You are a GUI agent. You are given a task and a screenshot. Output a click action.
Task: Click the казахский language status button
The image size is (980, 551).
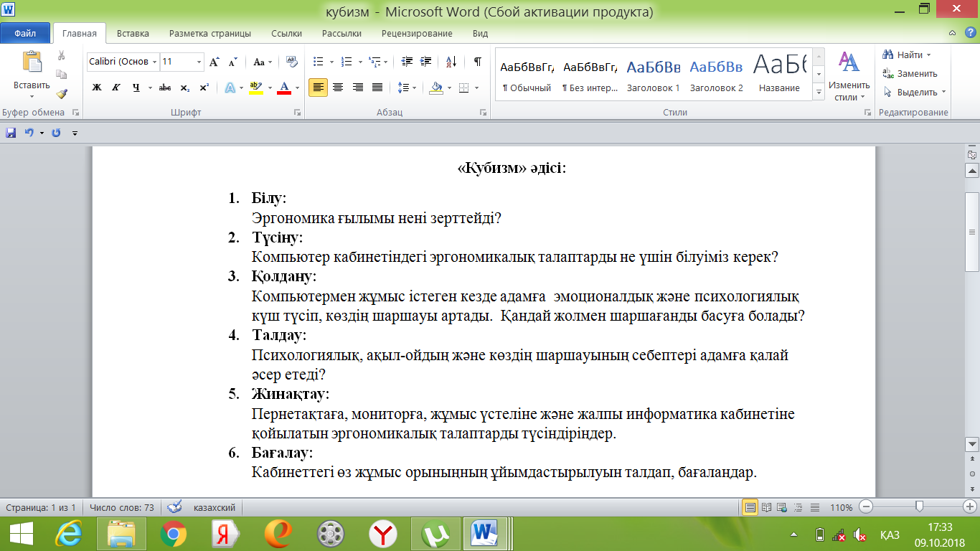pyautogui.click(x=215, y=507)
